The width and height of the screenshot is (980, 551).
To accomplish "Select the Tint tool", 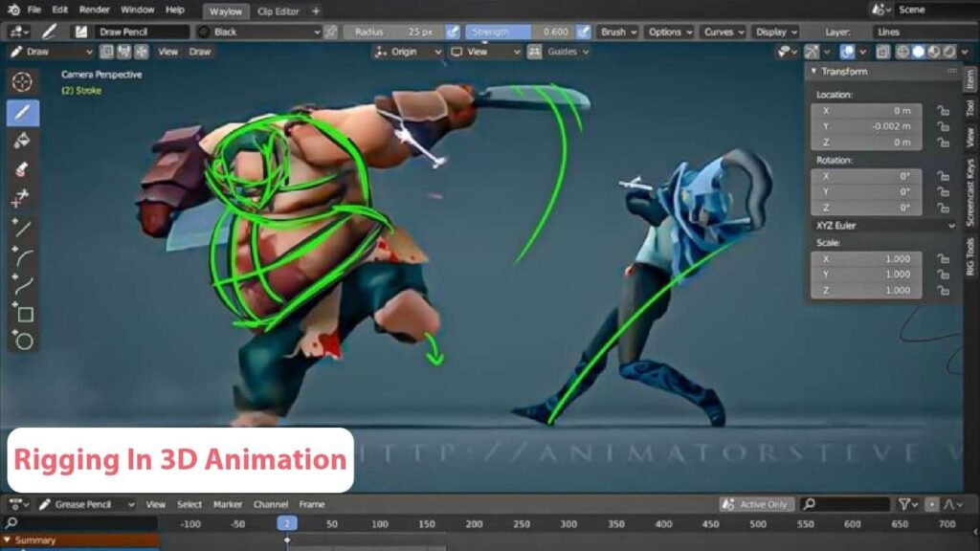I will tap(23, 198).
